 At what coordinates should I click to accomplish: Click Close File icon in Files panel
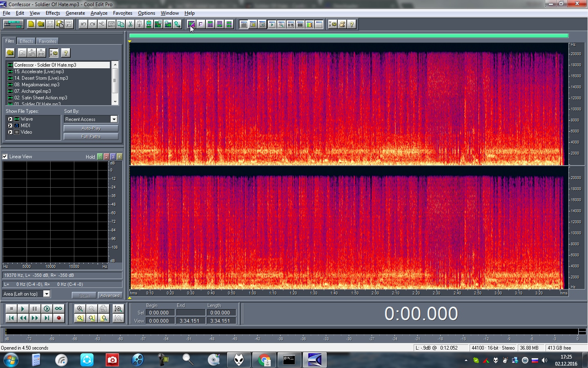(x=22, y=53)
